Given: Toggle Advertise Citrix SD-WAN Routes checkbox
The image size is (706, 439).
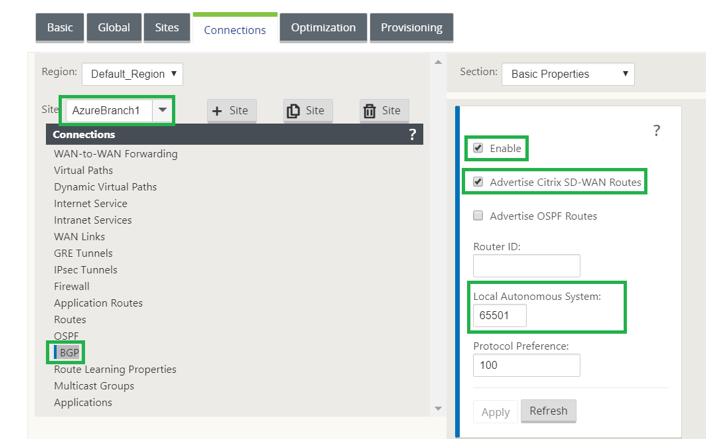Looking at the screenshot, I should pyautogui.click(x=478, y=181).
